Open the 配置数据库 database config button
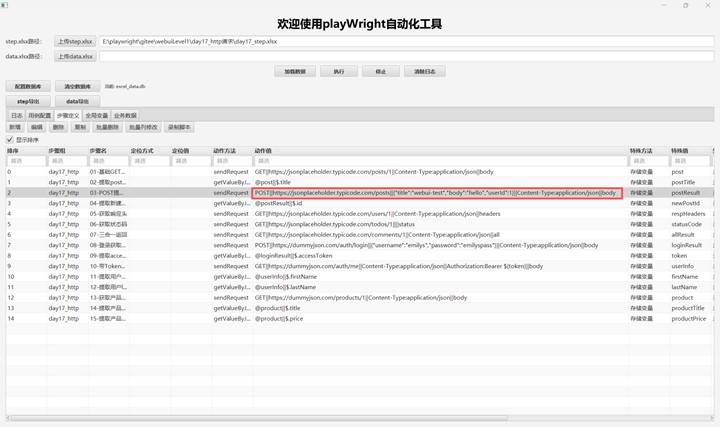 28,86
